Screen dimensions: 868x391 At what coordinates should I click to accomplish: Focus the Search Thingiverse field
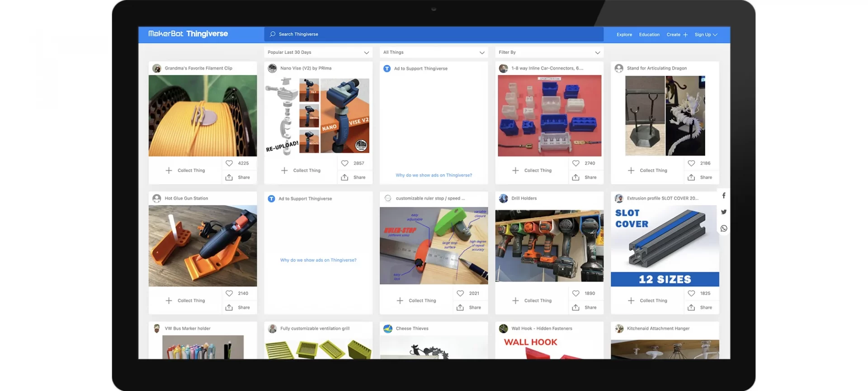tap(434, 34)
